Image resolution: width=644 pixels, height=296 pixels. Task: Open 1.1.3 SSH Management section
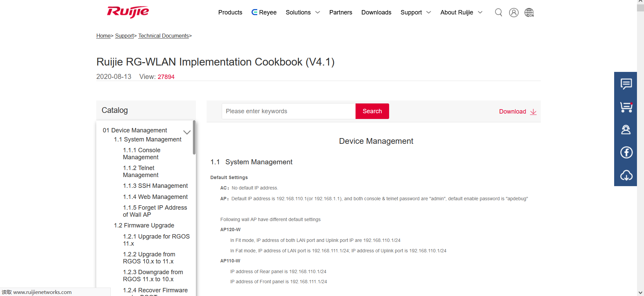pos(155,186)
